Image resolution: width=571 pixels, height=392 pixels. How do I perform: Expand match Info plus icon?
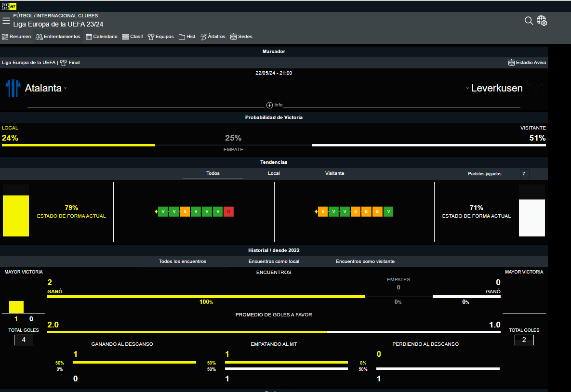269,105
